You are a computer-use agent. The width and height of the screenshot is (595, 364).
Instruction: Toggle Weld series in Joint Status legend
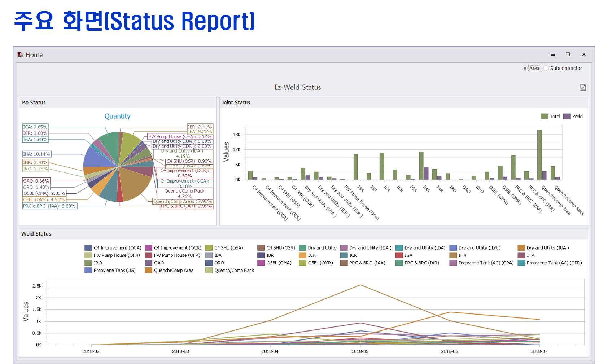tap(573, 117)
